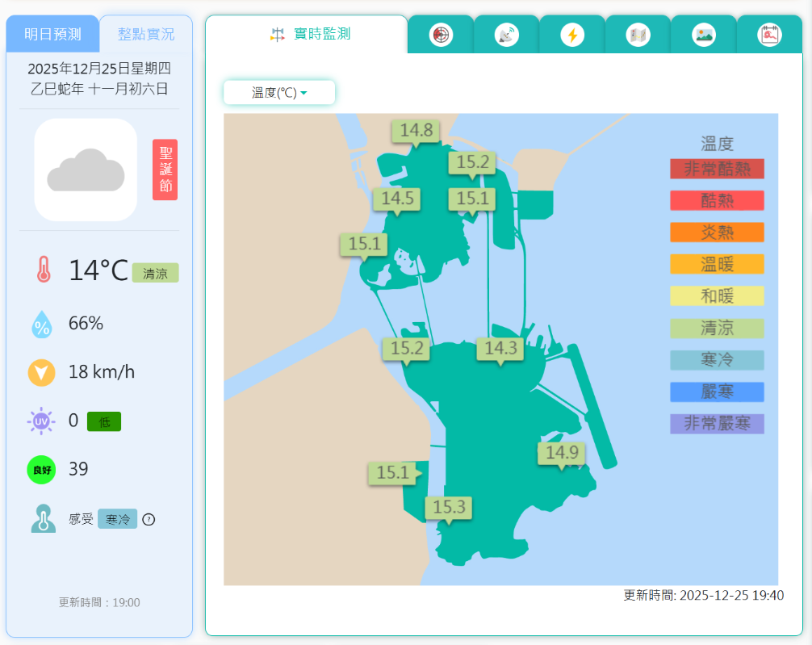Open the scenery webcam tab icon
This screenshot has height=645, width=812.
pos(704,35)
